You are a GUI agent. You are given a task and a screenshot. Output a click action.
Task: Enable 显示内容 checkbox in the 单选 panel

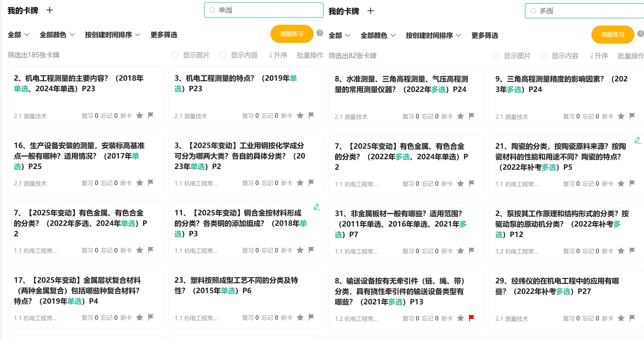pyautogui.click(x=222, y=55)
